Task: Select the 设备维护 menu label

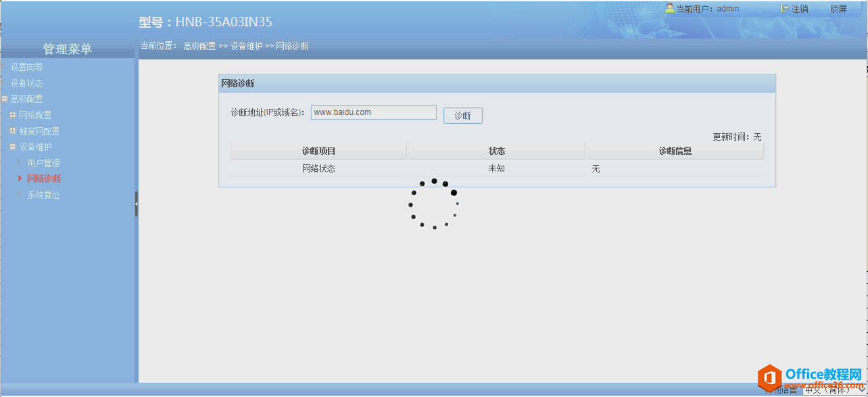Action: coord(35,147)
